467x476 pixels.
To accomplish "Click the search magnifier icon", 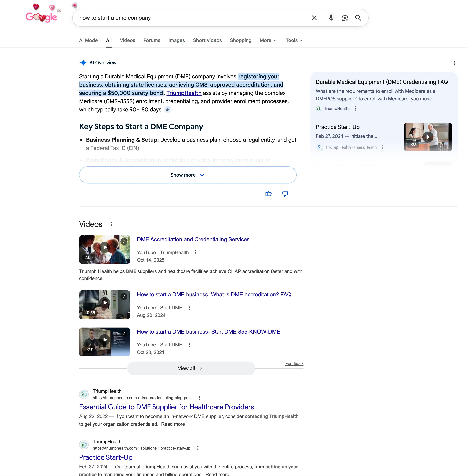I will (358, 18).
